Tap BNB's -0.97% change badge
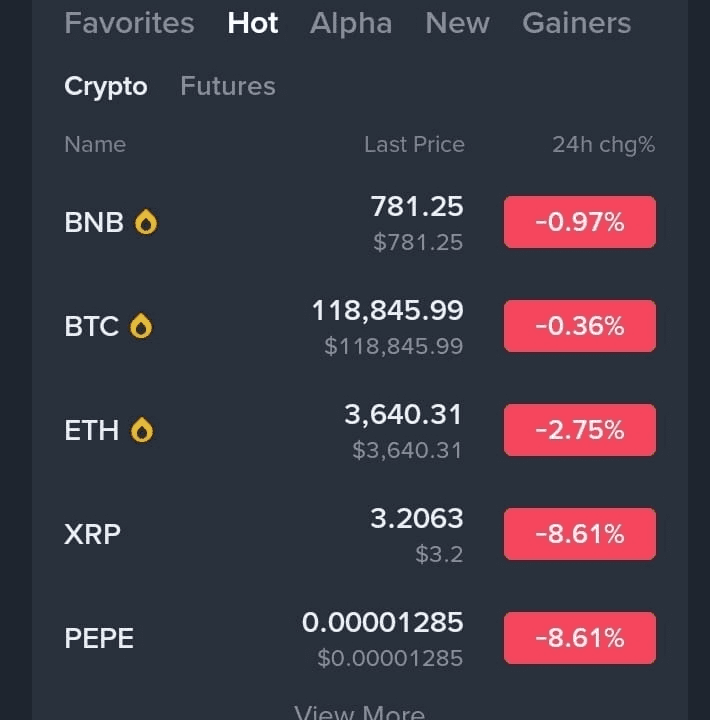Screen dimensions: 710x720 pos(580,222)
